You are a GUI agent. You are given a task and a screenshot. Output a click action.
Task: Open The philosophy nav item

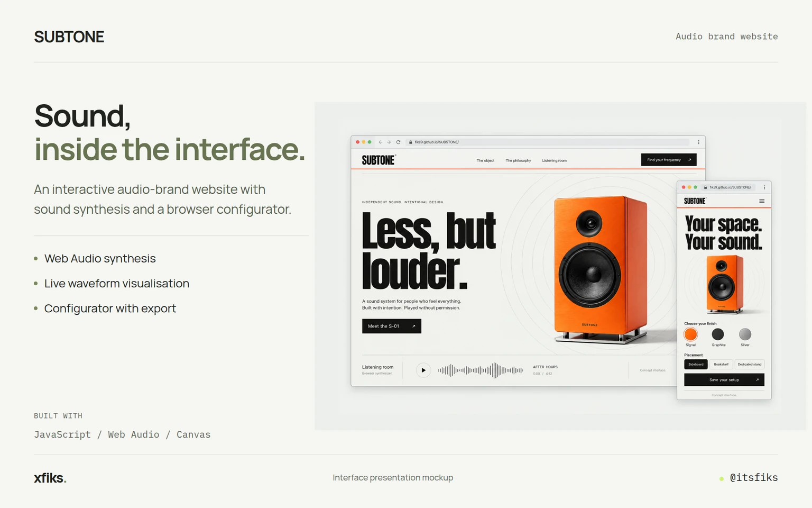(x=518, y=160)
